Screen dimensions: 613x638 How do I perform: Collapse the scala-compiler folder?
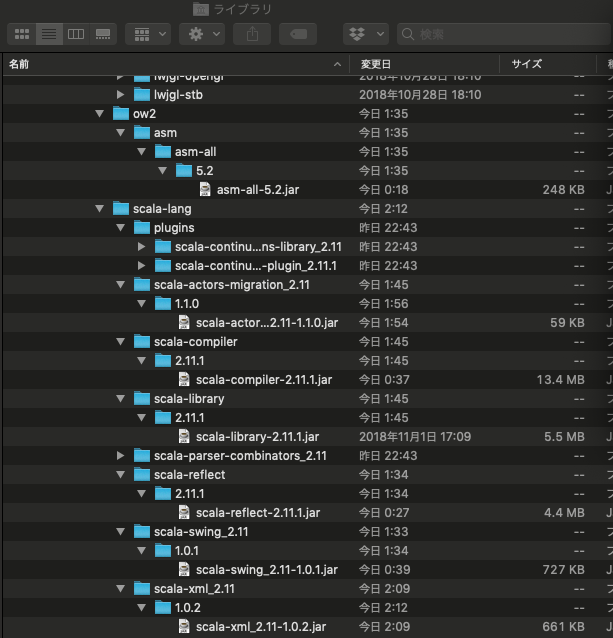[x=120, y=342]
